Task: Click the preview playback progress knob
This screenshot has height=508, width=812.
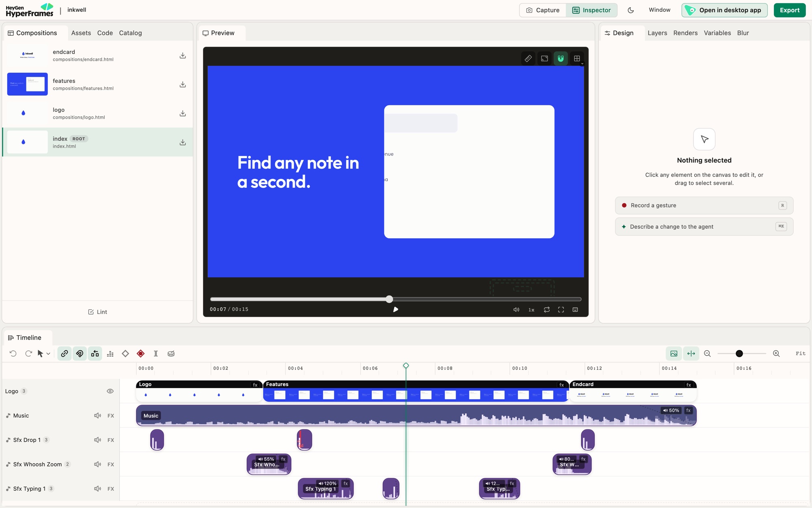Action: pyautogui.click(x=389, y=299)
